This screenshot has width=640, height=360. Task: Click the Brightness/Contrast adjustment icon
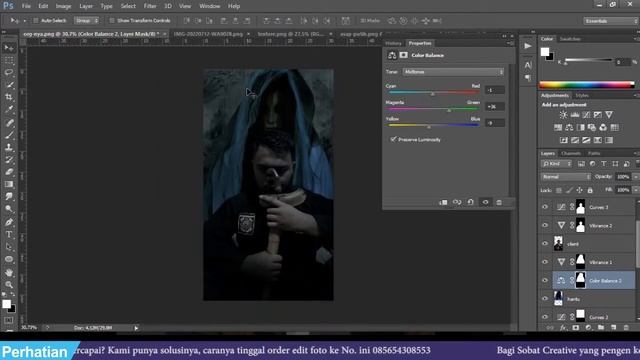click(x=563, y=115)
